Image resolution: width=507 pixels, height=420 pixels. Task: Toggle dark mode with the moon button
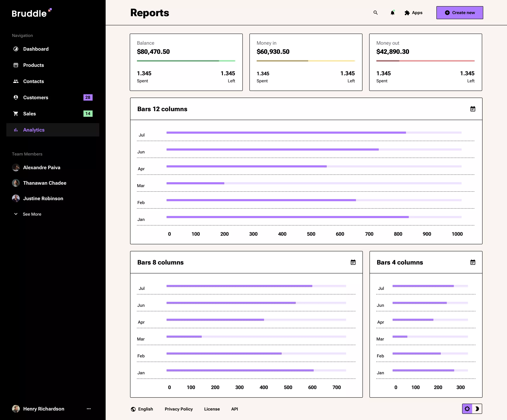[x=477, y=409]
